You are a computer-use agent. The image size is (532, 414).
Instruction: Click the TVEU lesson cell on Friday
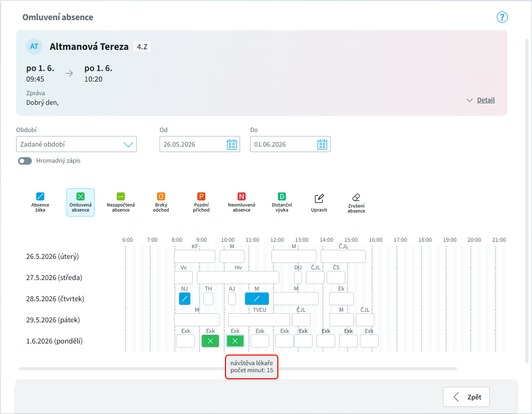pyautogui.click(x=259, y=320)
